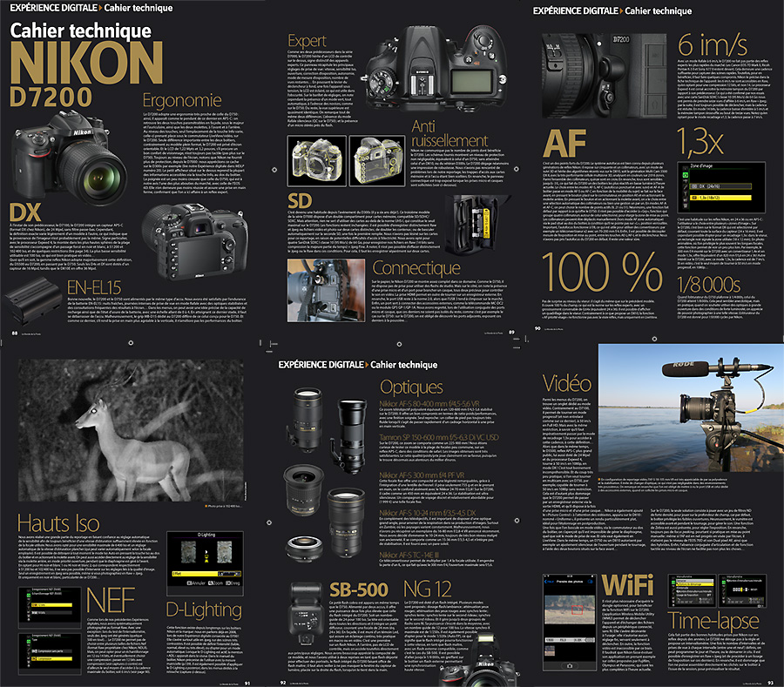Select the WiFi heading

coord(628,586)
